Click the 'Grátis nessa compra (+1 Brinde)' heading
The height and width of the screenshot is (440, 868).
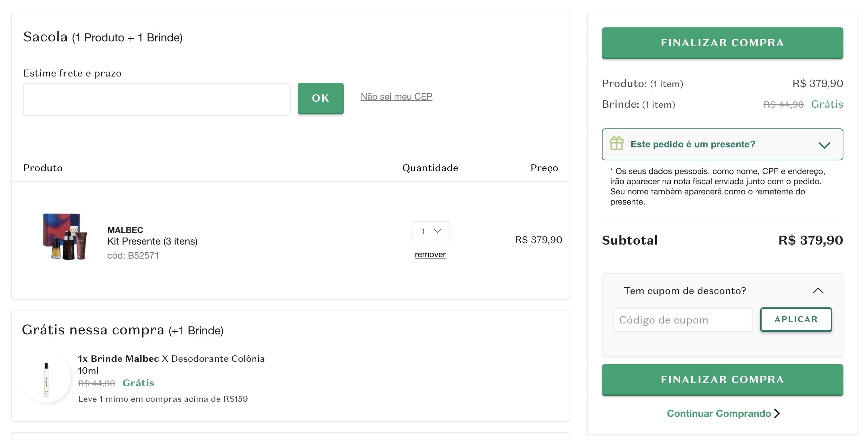tap(123, 330)
